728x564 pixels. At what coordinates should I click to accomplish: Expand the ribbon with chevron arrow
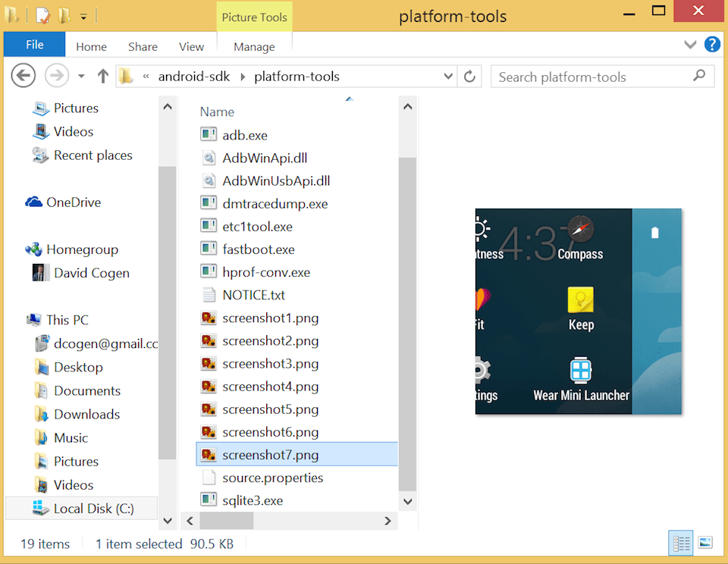point(690,45)
